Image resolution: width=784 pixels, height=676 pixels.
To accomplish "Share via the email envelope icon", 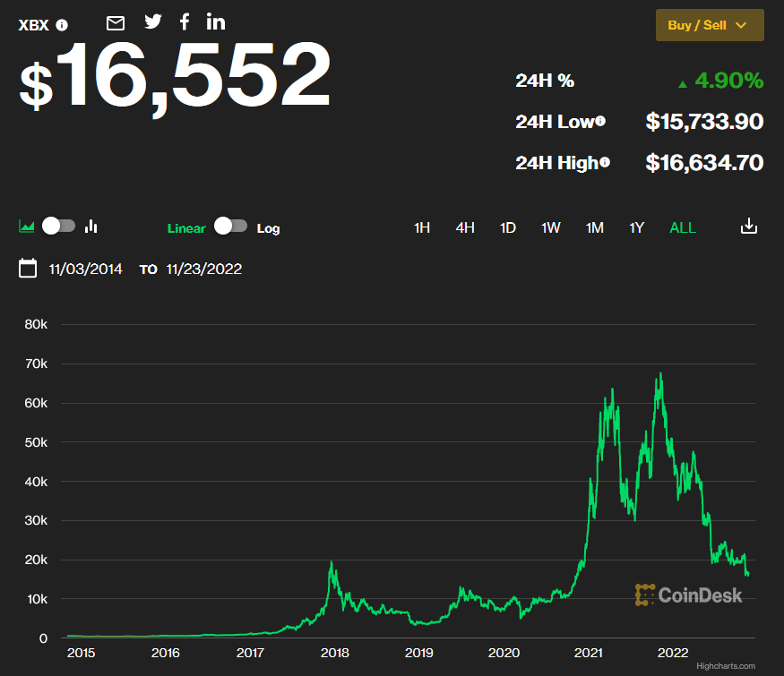I will point(116,23).
